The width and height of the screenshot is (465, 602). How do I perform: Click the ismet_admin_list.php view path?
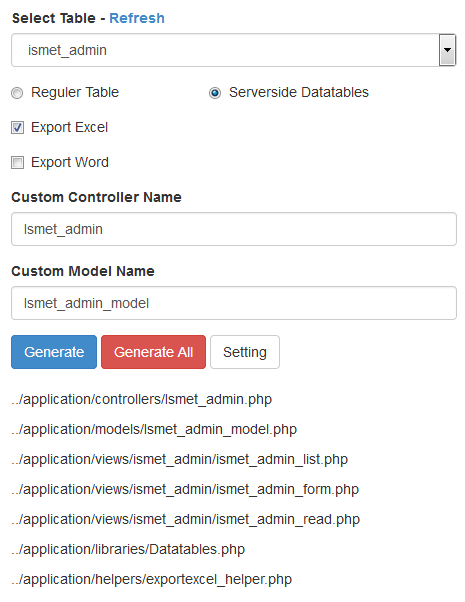[x=180, y=460]
